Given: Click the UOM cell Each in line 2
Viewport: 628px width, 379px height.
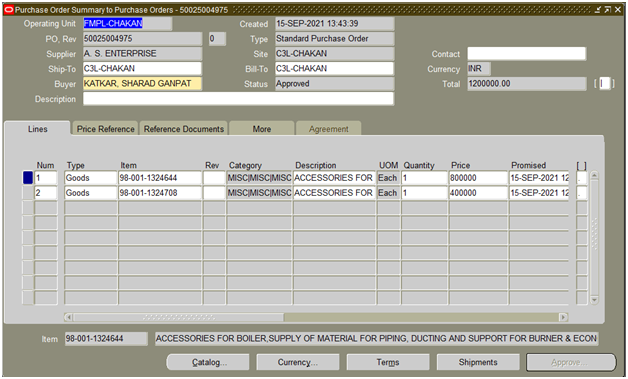Looking at the screenshot, I should (388, 193).
